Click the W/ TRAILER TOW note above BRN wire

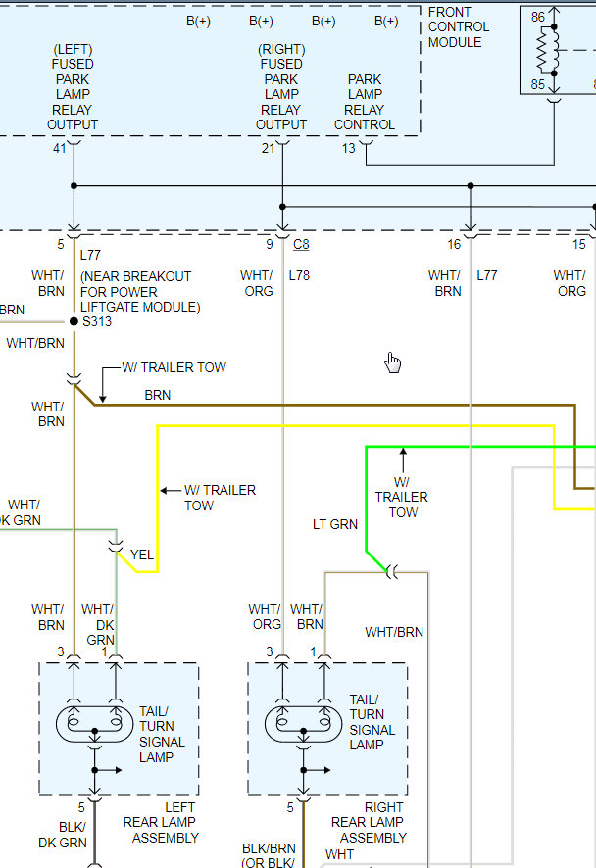(x=174, y=367)
